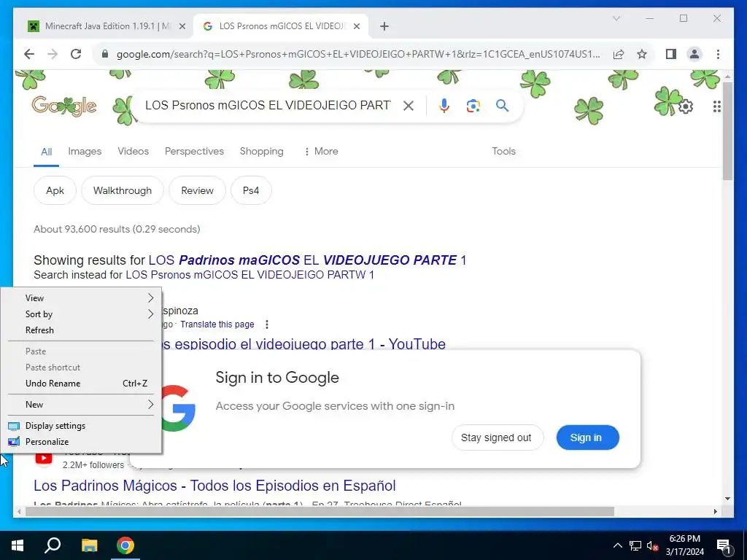The image size is (747, 560).
Task: Open File Explorer from taskbar
Action: pos(89,545)
